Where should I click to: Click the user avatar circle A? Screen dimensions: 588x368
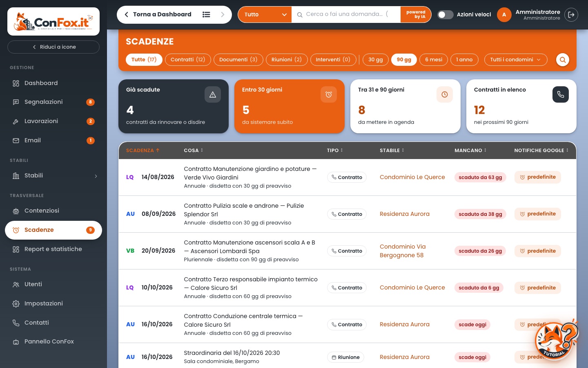504,15
